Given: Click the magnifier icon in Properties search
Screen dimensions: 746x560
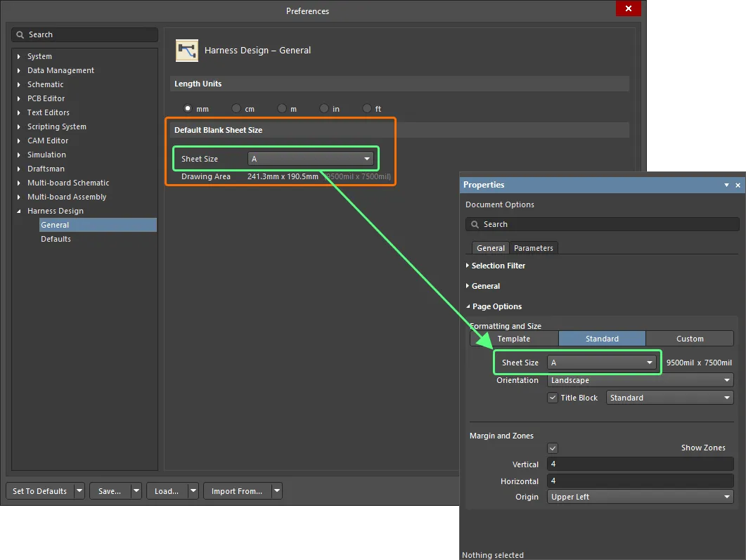Looking at the screenshot, I should [x=475, y=224].
